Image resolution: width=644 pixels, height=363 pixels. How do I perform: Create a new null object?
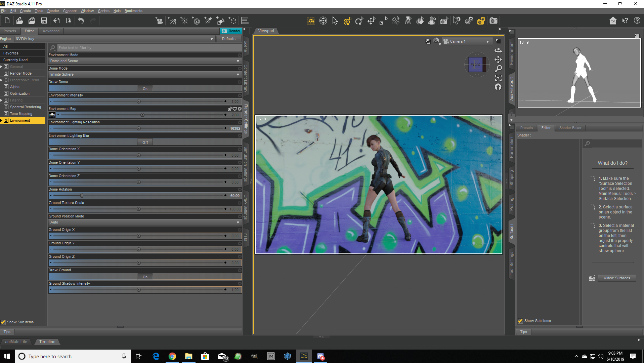pyautogui.click(x=232, y=21)
